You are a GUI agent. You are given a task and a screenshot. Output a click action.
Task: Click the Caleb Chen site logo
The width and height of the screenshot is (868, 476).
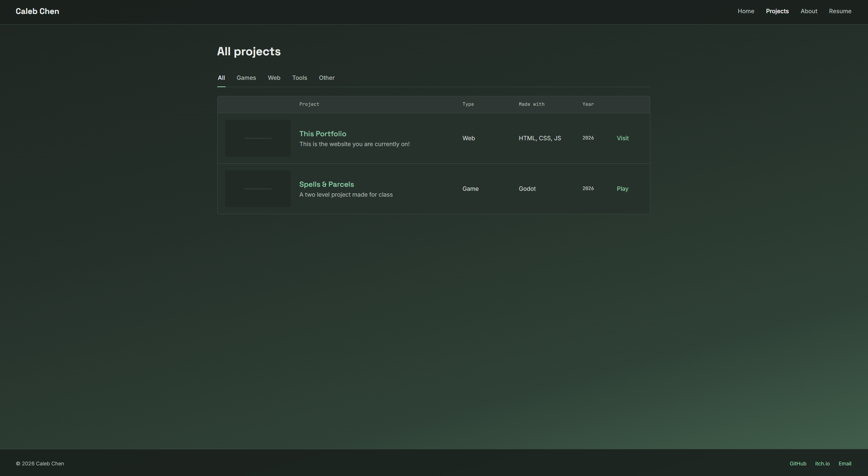pos(37,11)
